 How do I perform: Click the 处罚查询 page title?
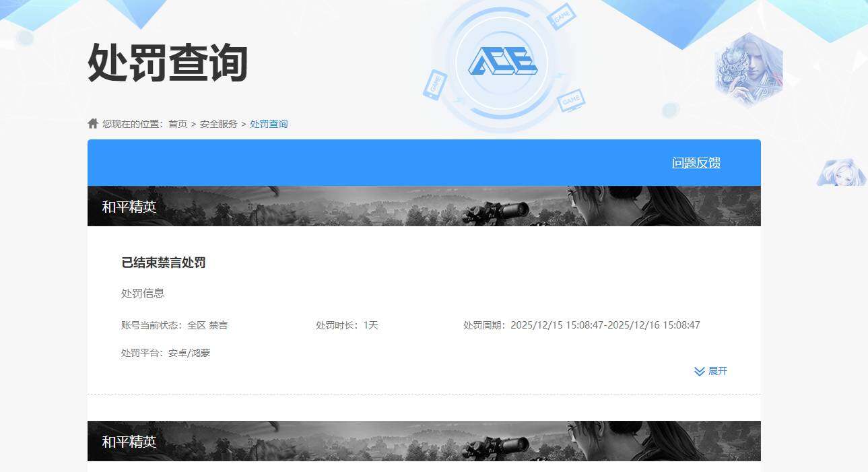tap(168, 64)
